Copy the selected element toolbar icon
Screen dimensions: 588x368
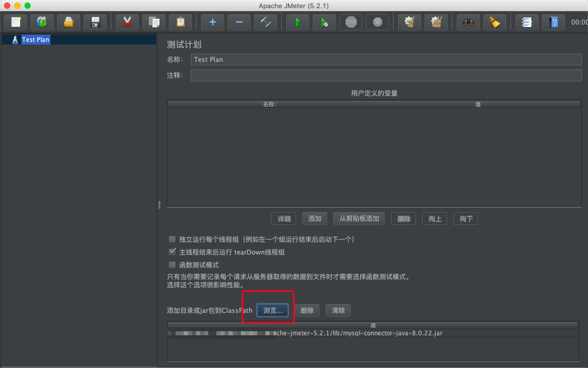(154, 22)
